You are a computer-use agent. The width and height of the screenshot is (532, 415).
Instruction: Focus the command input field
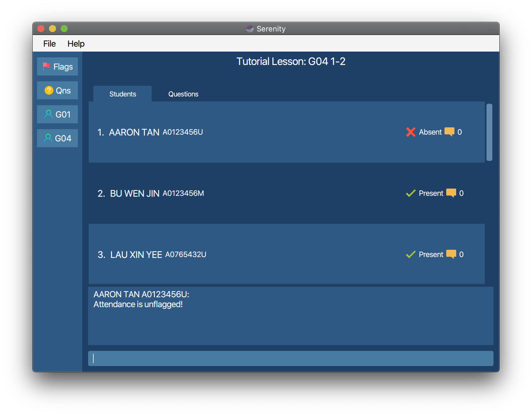coord(290,358)
